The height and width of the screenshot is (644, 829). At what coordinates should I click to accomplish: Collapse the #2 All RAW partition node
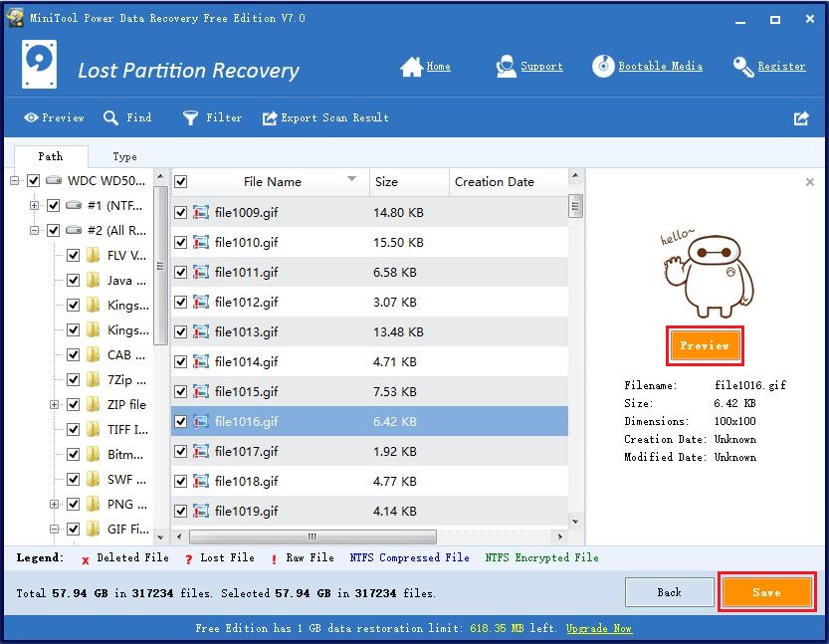tap(35, 230)
